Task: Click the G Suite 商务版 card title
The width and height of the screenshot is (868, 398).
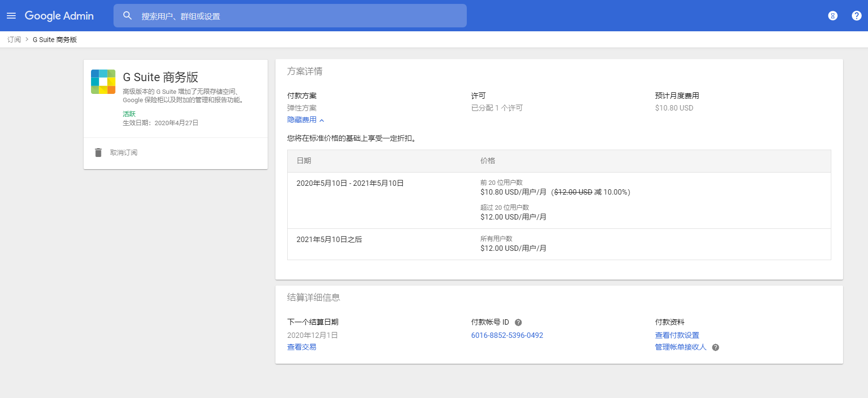Action: click(160, 77)
